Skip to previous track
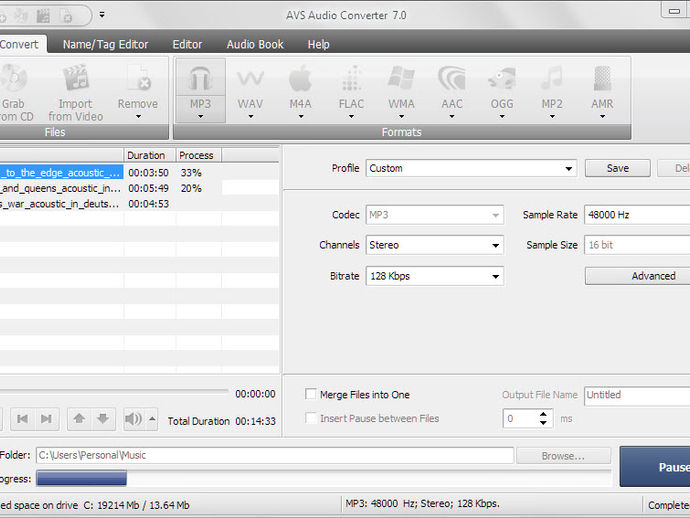This screenshot has width=690, height=518. coord(22,419)
